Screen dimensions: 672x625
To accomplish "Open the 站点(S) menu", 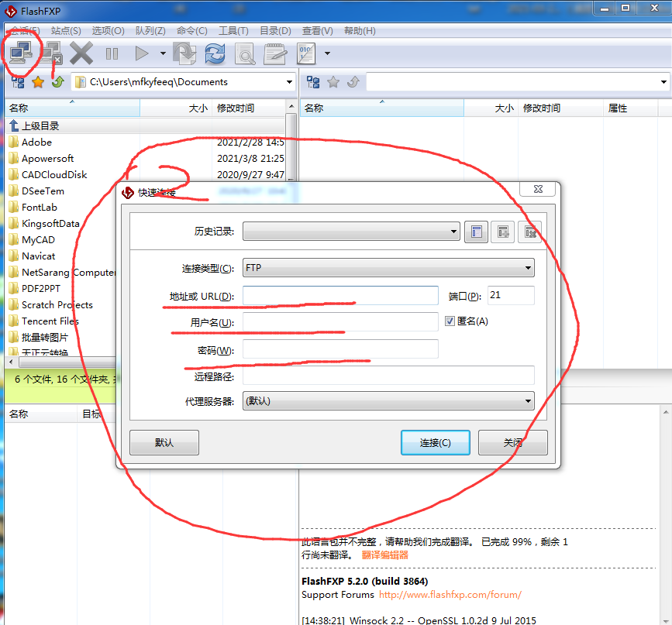I will (x=66, y=31).
